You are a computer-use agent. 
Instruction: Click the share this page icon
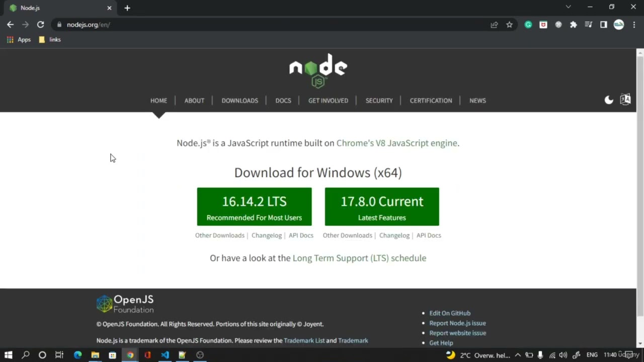[494, 25]
